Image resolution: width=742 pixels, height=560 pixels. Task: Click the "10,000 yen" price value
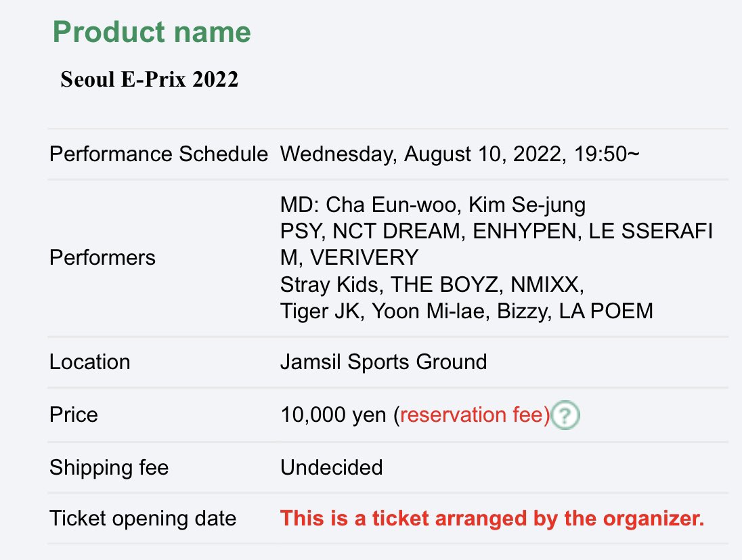[334, 414]
